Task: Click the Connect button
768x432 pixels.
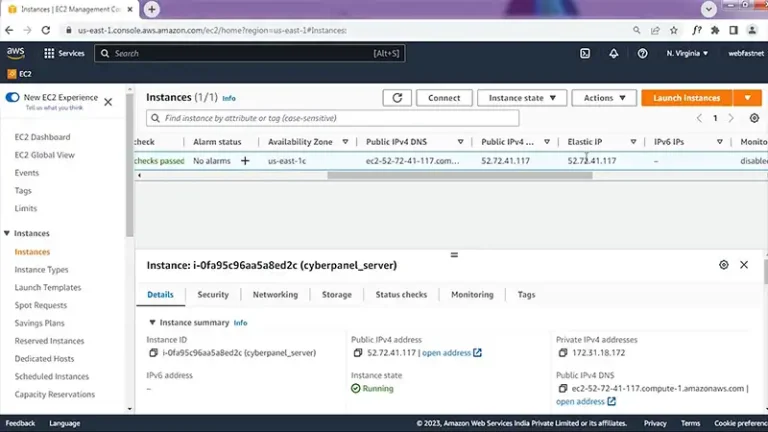Action: click(x=444, y=98)
